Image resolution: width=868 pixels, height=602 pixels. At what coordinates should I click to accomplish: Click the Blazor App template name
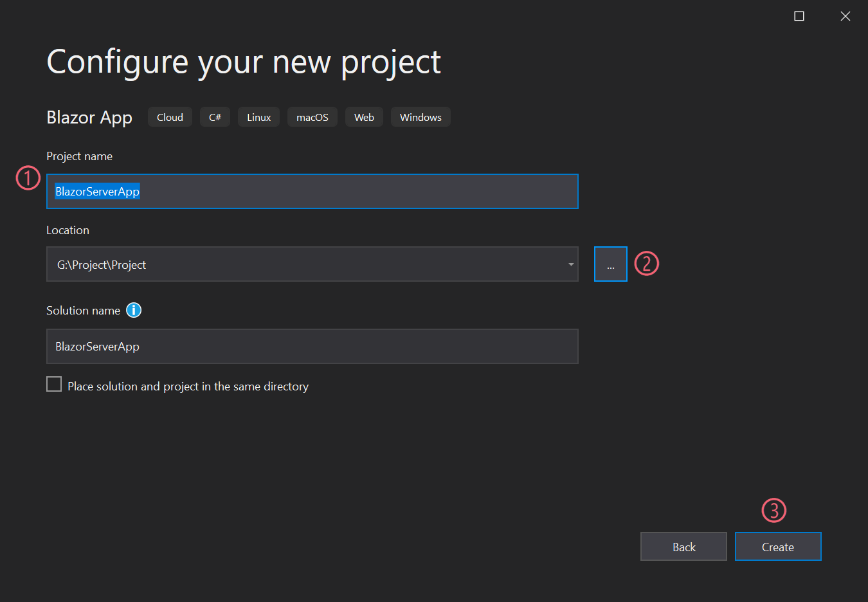89,117
